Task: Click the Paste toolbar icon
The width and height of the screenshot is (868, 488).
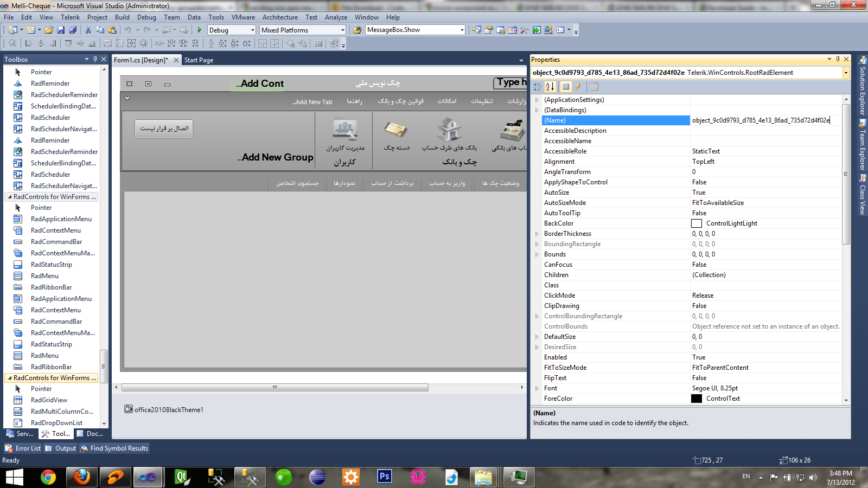Action: [112, 30]
